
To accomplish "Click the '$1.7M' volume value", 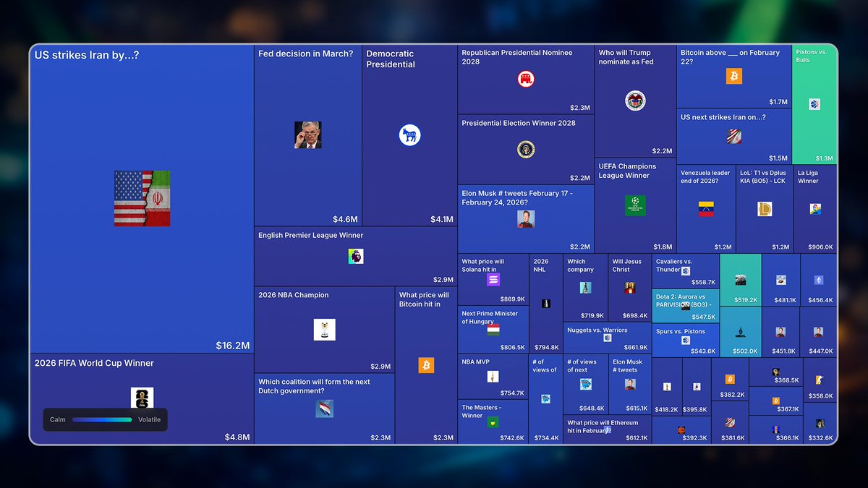I will [778, 102].
